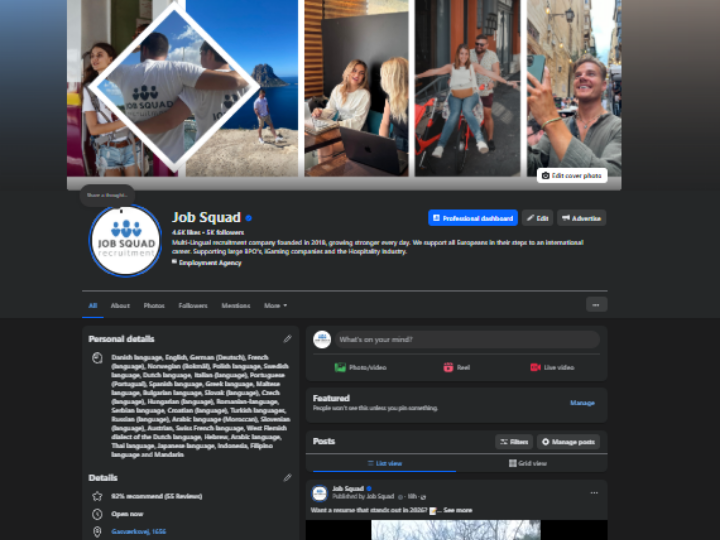
Task: Click the What's on your mind field
Action: click(x=466, y=340)
